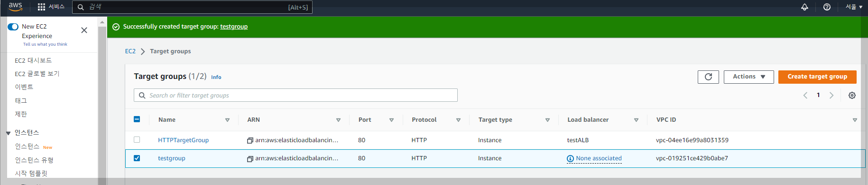
Task: Sort by the ARN column arrow
Action: [x=338, y=120]
